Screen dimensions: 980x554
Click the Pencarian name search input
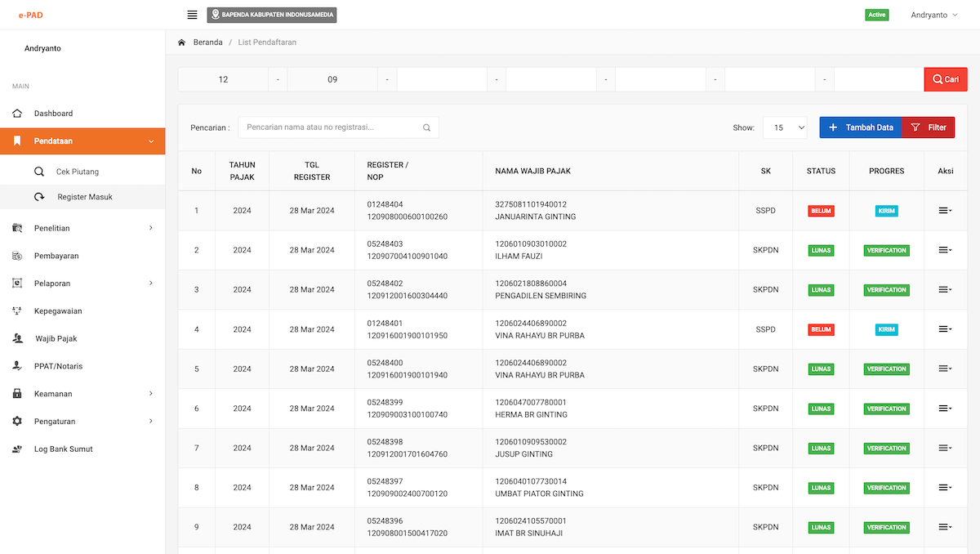(x=331, y=127)
